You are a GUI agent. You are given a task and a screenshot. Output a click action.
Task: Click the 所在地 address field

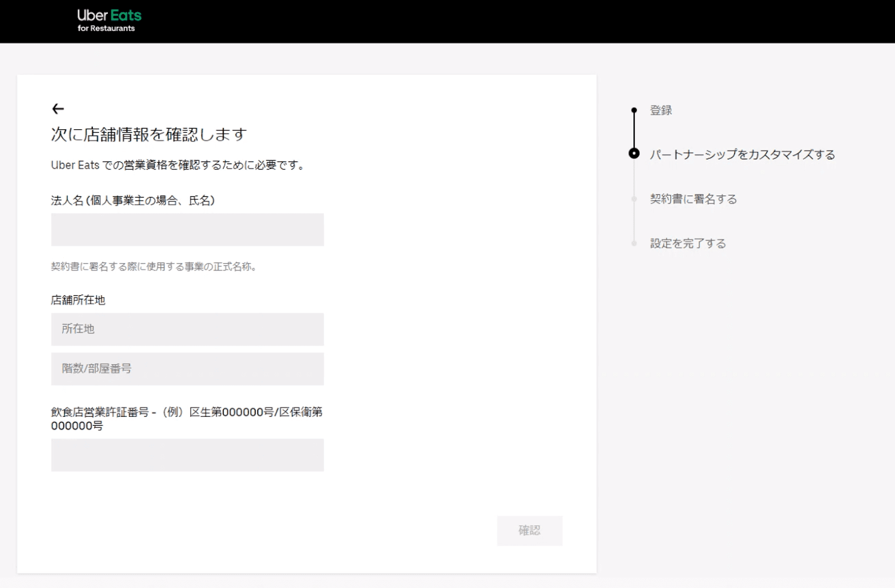tap(187, 329)
